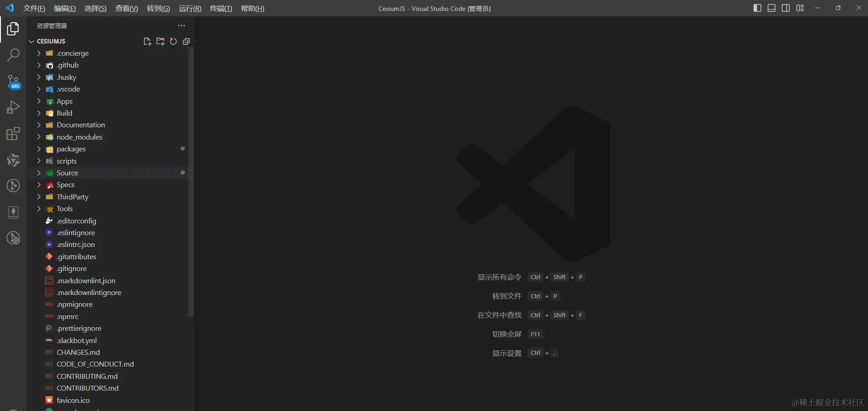This screenshot has height=411, width=868.
Task: Toggle secondary side bar layout icon
Action: coord(786,8)
